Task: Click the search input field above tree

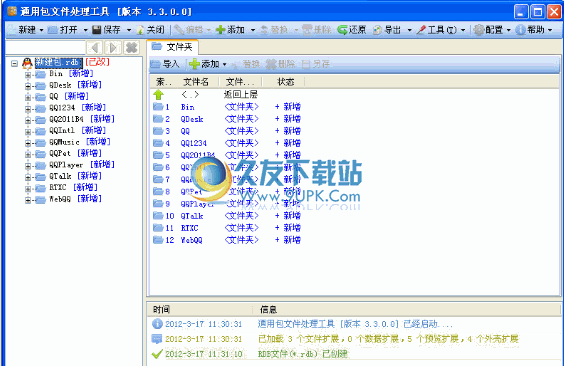Action: 45,47
